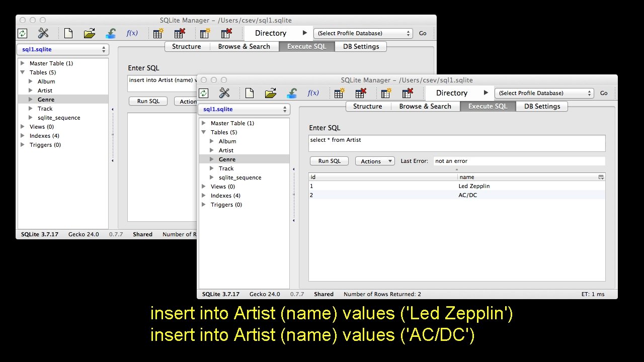Image resolution: width=644 pixels, height=362 pixels.
Task: Create a new database using the blank page icon
Action: [x=249, y=93]
